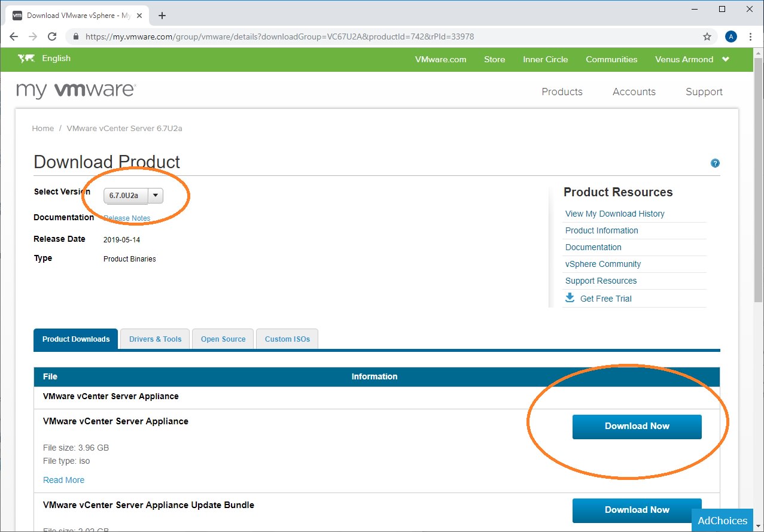Open the Chrome profile avatar
This screenshot has width=764, height=532.
pos(730,37)
